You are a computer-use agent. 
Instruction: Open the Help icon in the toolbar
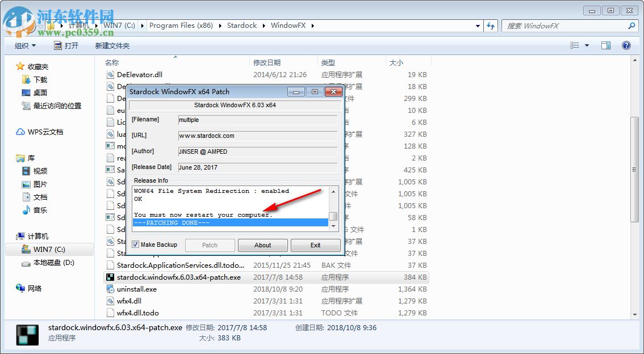coord(626,45)
